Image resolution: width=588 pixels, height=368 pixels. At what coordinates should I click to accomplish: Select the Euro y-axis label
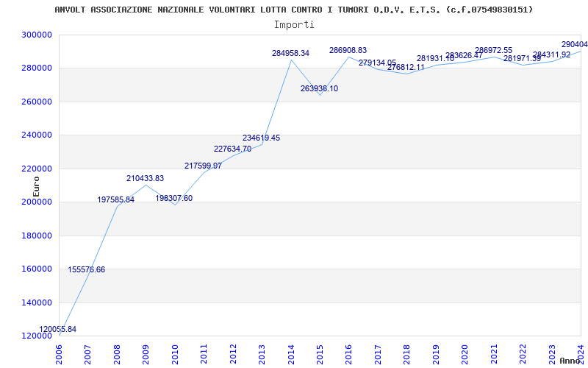pos(36,187)
